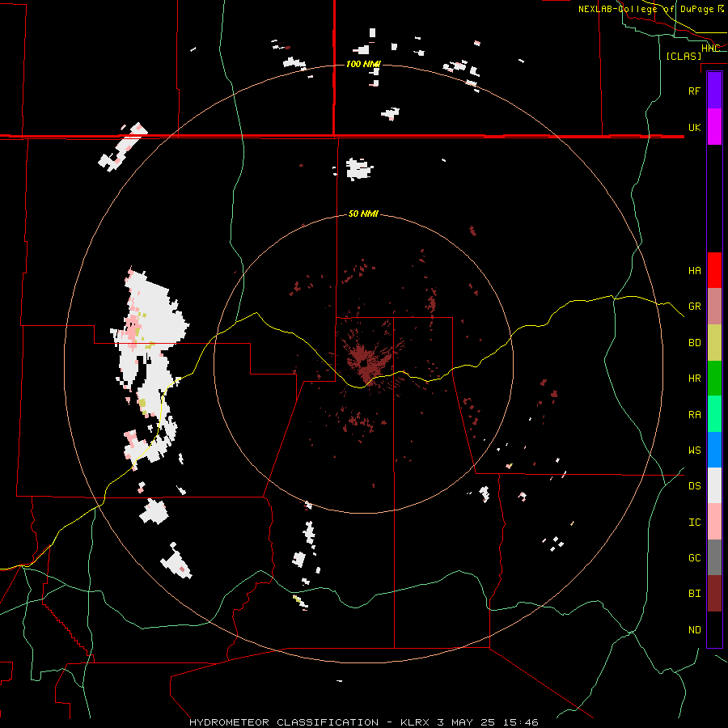Screen dimensions: 728x728
Task: Click the '3 MAY 25' date text
Action: 468,722
